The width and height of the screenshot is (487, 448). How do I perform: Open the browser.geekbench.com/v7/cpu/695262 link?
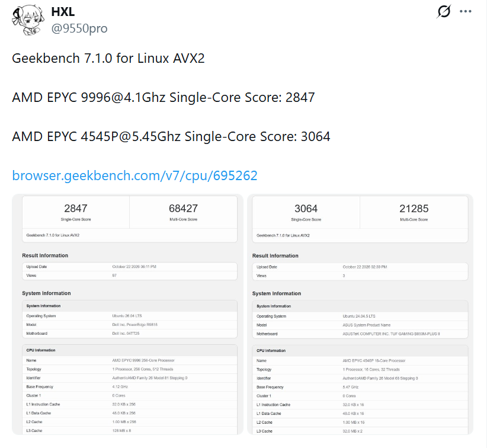point(134,175)
